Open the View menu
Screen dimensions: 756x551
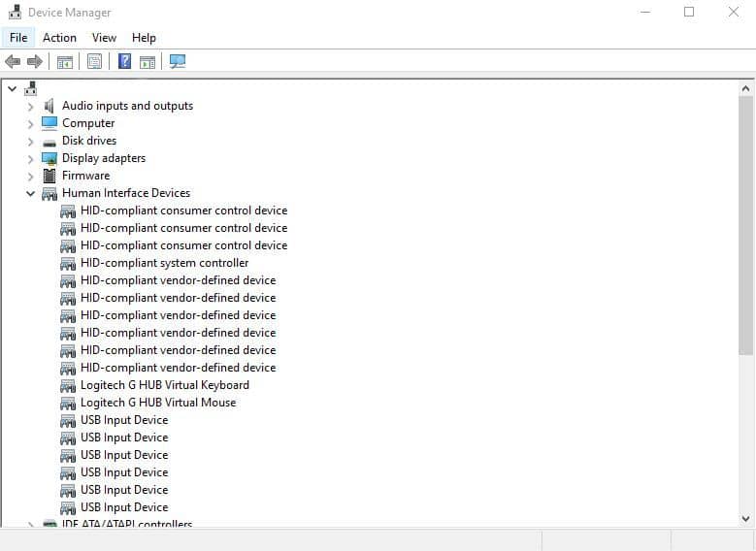point(104,38)
